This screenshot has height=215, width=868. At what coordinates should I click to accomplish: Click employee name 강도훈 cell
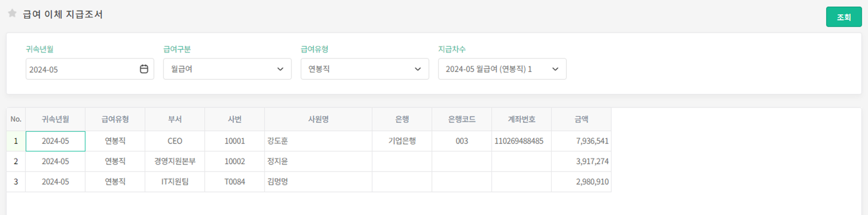[318, 141]
